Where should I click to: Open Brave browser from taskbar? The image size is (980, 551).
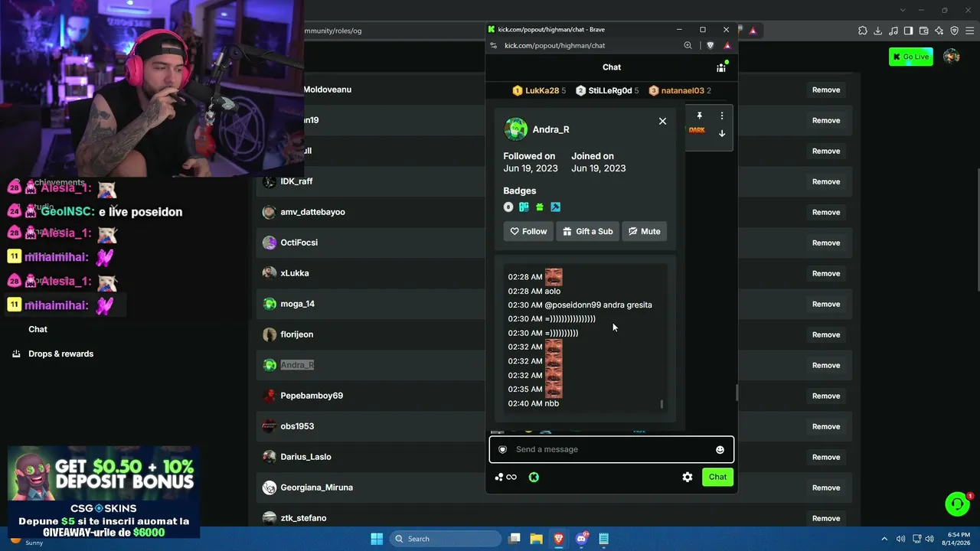coord(559,539)
